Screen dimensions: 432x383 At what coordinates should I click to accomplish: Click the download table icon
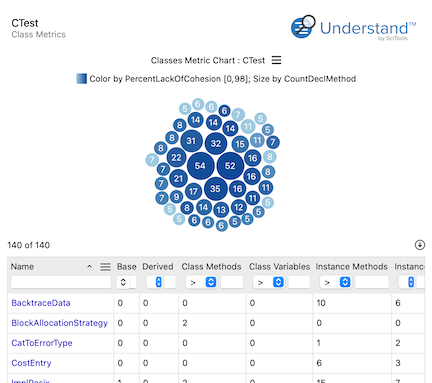[420, 245]
